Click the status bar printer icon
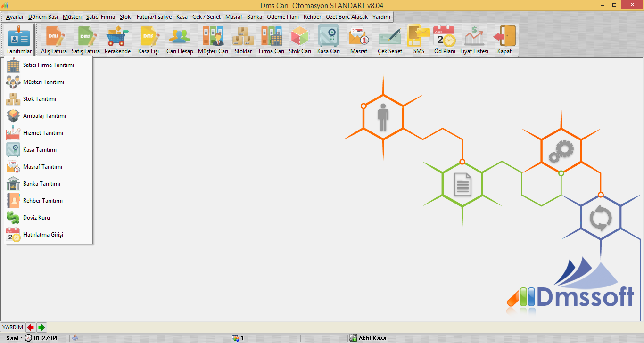Viewport: 644px width, 343px height. point(74,338)
